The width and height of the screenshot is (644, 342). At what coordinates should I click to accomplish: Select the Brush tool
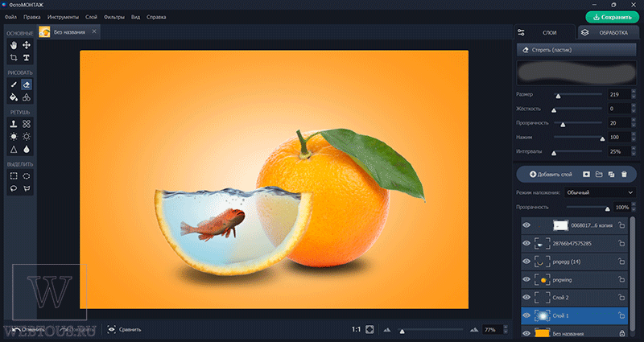coord(14,84)
